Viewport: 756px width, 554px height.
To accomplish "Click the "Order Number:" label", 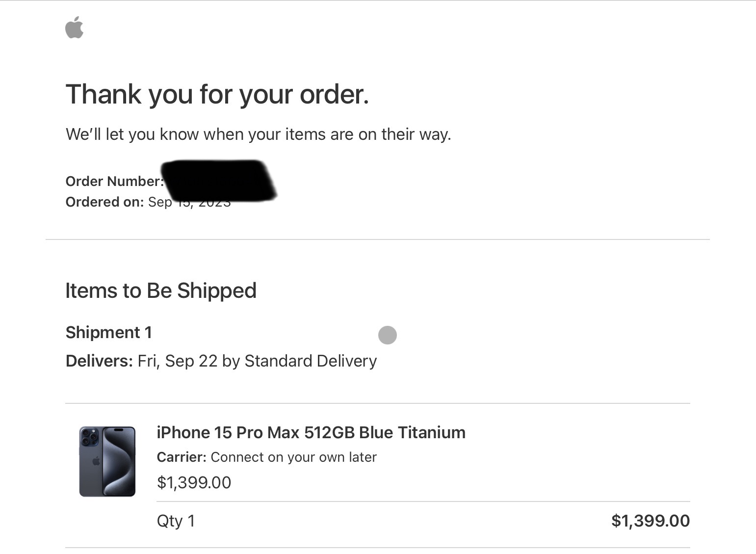I will (x=114, y=182).
